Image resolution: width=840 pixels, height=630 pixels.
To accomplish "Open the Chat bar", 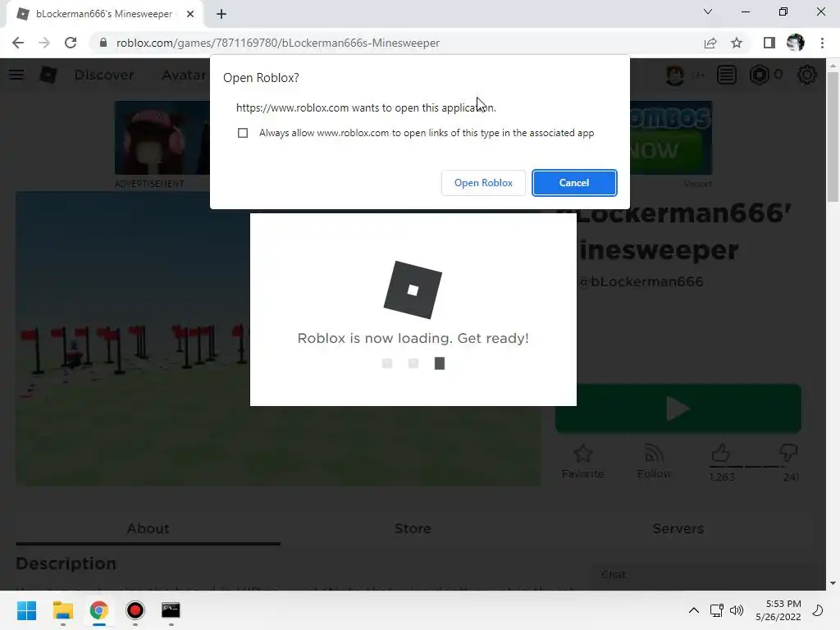I will coord(707,574).
